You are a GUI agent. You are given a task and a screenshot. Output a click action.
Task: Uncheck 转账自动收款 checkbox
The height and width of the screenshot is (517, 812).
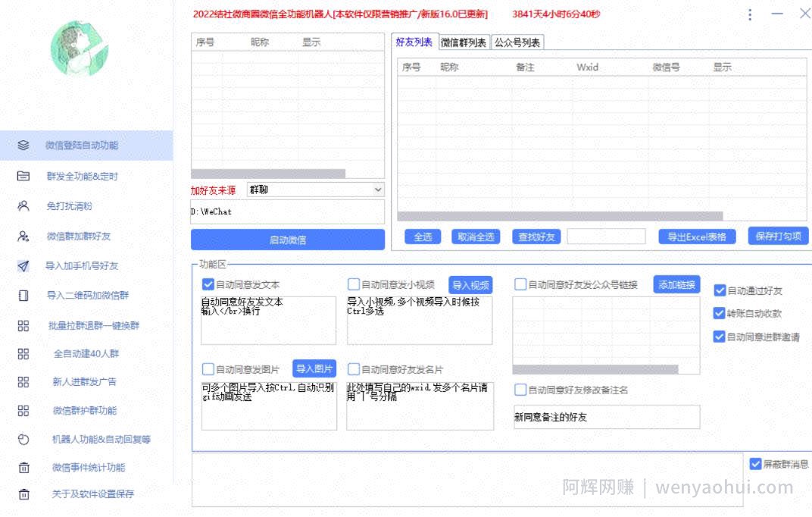(x=720, y=313)
